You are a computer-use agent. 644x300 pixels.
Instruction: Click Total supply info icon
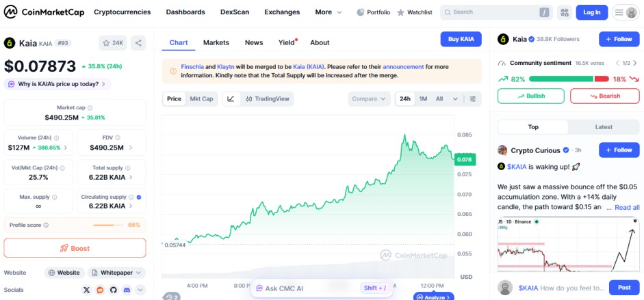(x=128, y=168)
